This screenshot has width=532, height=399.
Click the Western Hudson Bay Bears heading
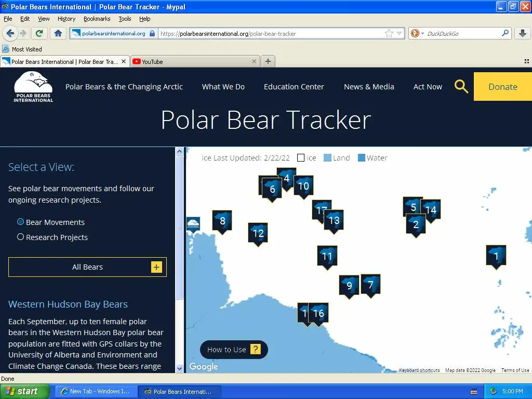tap(68, 304)
